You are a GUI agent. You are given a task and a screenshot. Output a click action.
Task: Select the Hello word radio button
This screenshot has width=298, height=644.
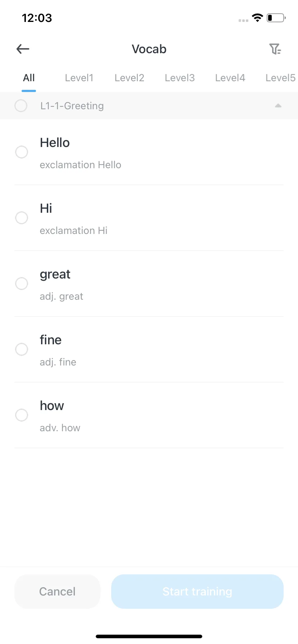[x=22, y=152]
